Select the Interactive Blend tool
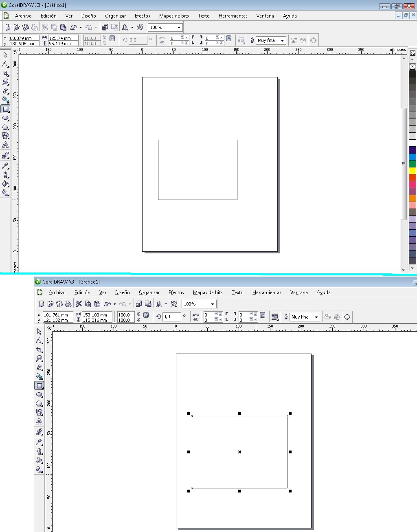The width and height of the screenshot is (417, 532). 5,155
